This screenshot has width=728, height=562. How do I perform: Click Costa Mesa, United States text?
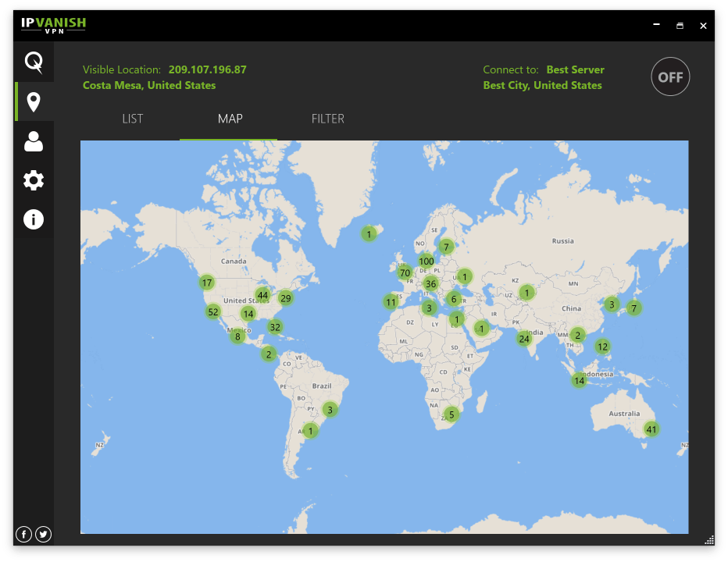coord(149,85)
